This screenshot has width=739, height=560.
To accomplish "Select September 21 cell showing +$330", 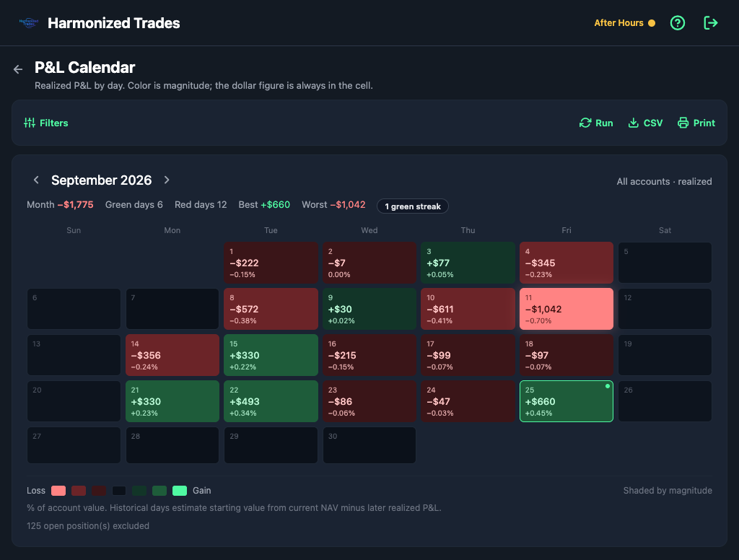I will click(172, 401).
